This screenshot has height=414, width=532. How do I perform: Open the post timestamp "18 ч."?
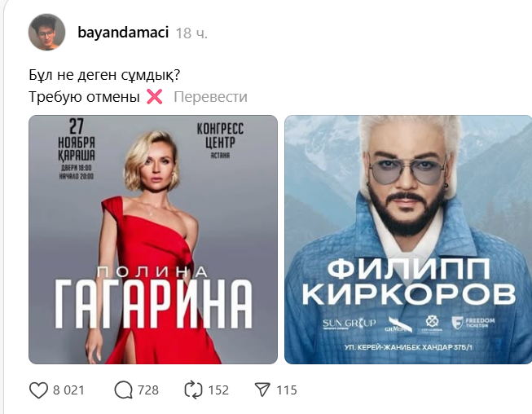point(191,33)
